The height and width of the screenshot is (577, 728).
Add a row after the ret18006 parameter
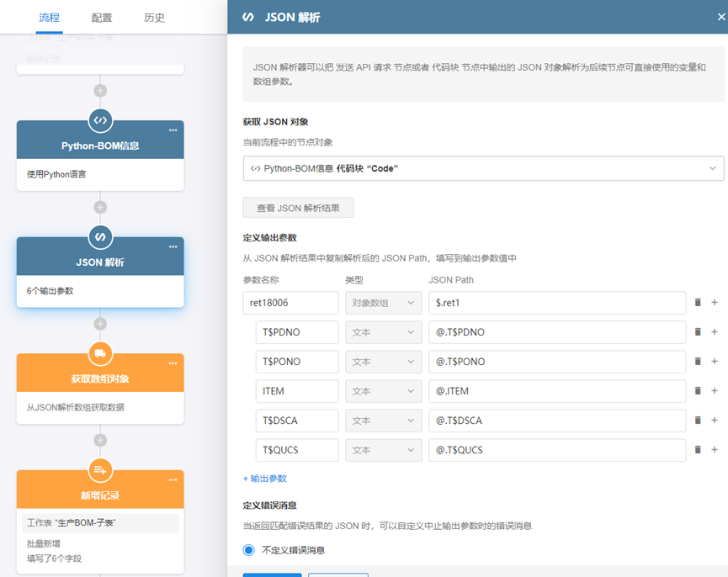tap(715, 303)
